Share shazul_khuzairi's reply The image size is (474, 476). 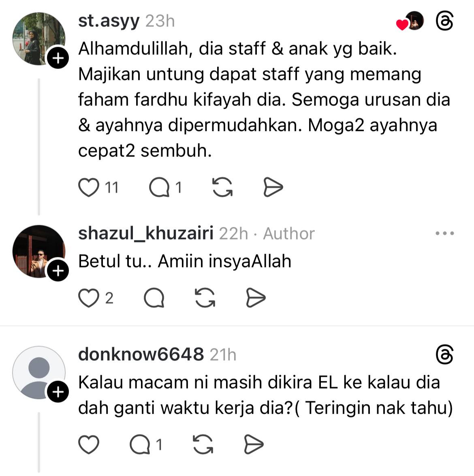point(255,298)
